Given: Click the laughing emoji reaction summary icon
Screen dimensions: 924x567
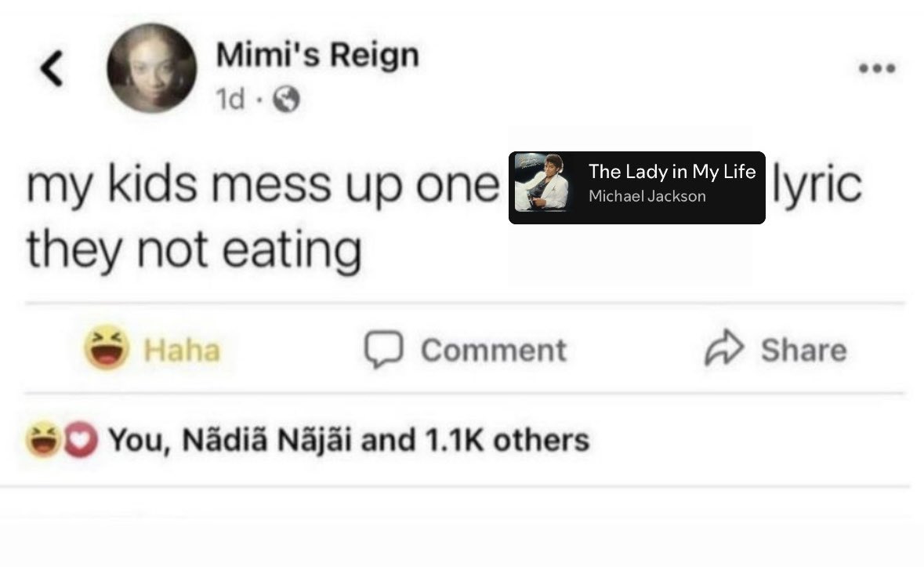Looking at the screenshot, I should (x=42, y=440).
